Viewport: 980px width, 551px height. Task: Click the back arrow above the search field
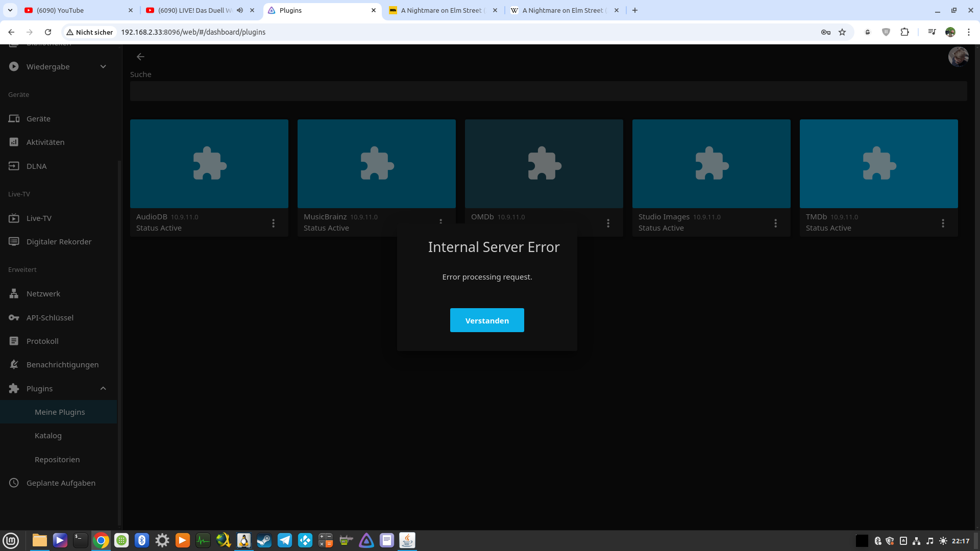(140, 57)
